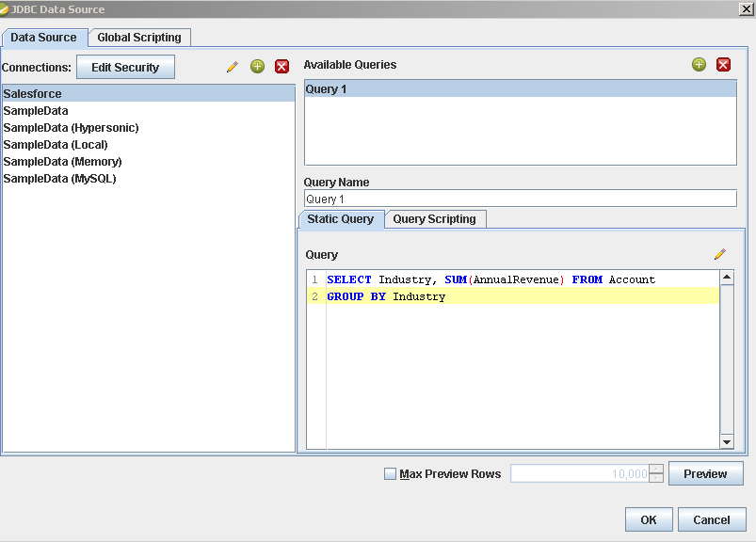Screen dimensions: 756x542
Task: Select Query 1 in Available Queries
Action: 520,89
